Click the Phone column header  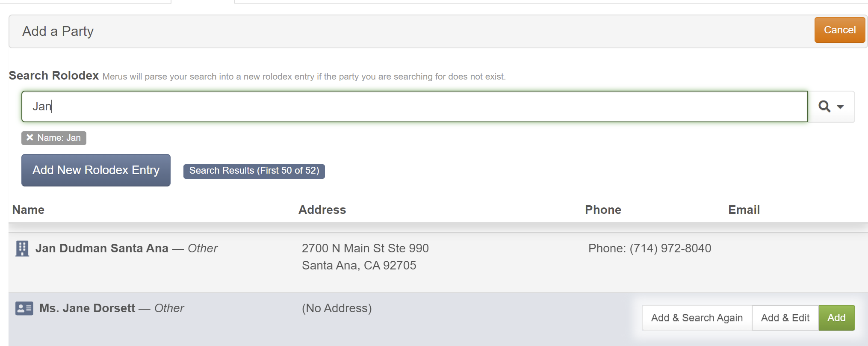(x=603, y=210)
